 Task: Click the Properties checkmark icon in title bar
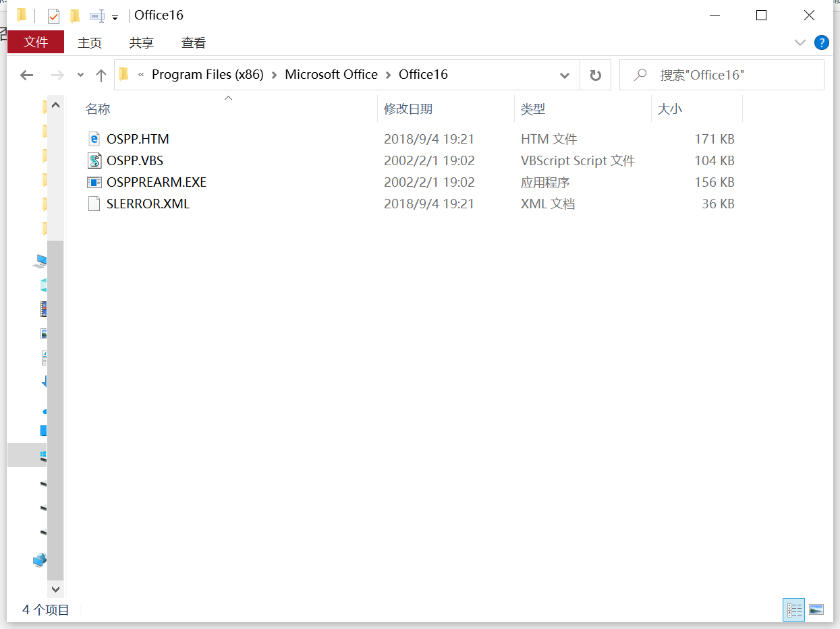tap(53, 16)
